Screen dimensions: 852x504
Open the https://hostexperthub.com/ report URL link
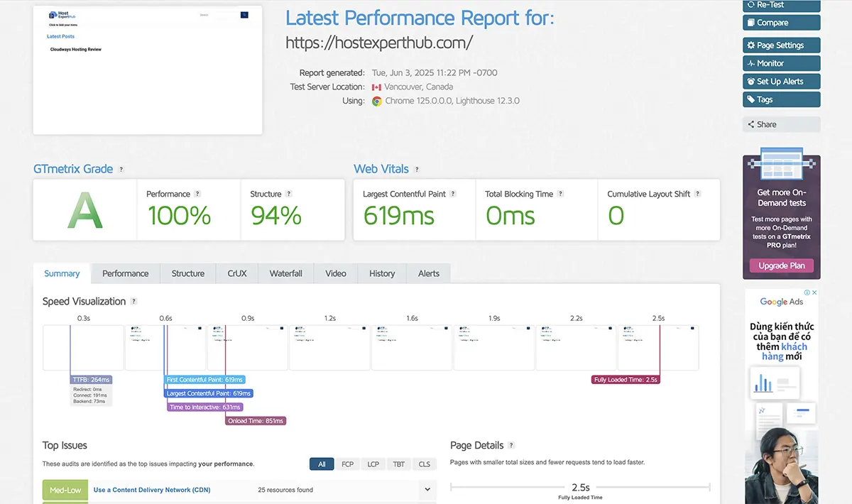tap(379, 43)
